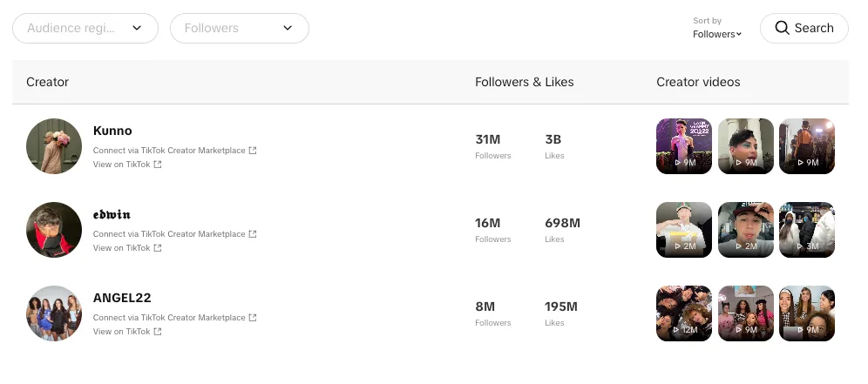The height and width of the screenshot is (384, 868).
Task: Open ANGEL22's video with 12M views
Action: [684, 313]
